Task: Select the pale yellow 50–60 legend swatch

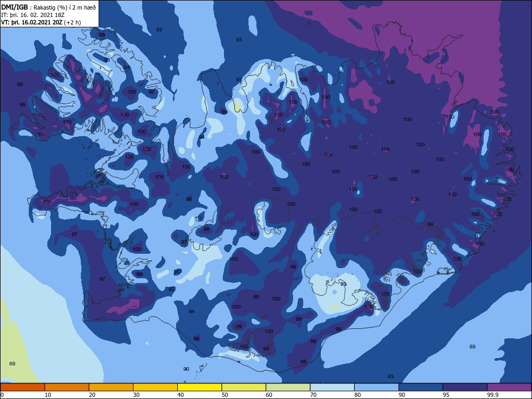Action: (x=244, y=387)
